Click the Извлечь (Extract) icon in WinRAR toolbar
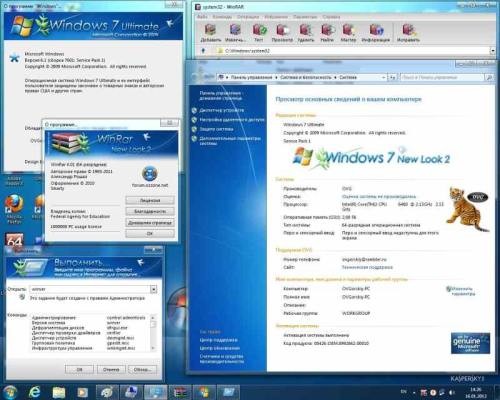 pyautogui.click(x=235, y=33)
